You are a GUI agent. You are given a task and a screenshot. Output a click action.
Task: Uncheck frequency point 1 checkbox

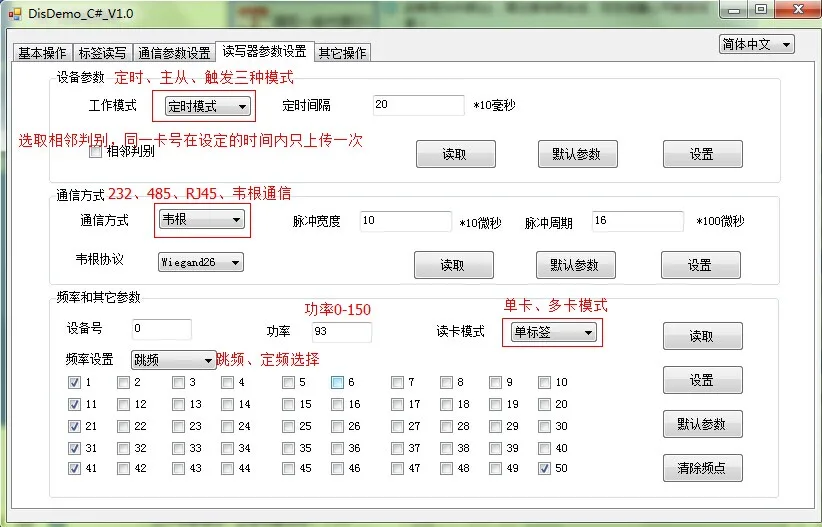(74, 382)
